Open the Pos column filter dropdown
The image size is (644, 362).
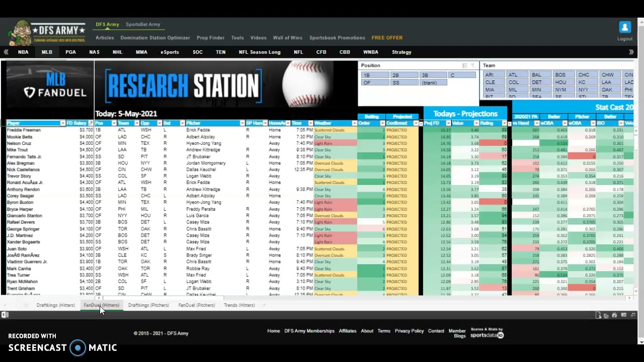tap(114, 123)
